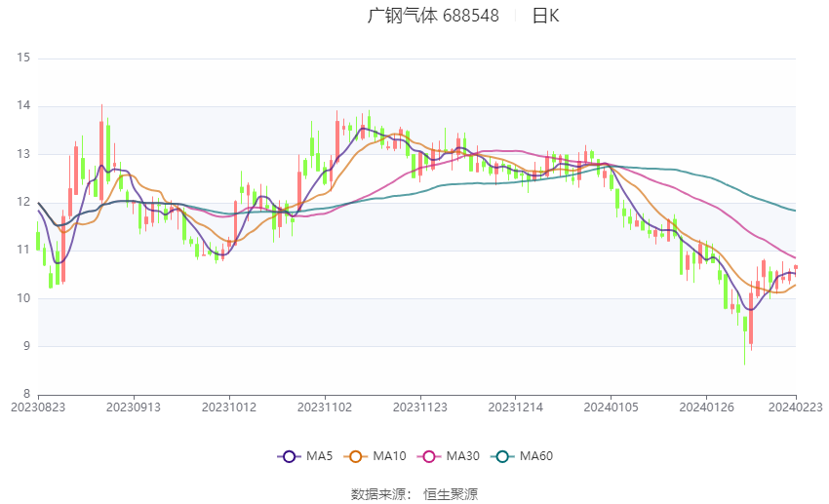Click the 20240105 date axis label
Image resolution: width=829 pixels, height=504 pixels.
click(612, 407)
